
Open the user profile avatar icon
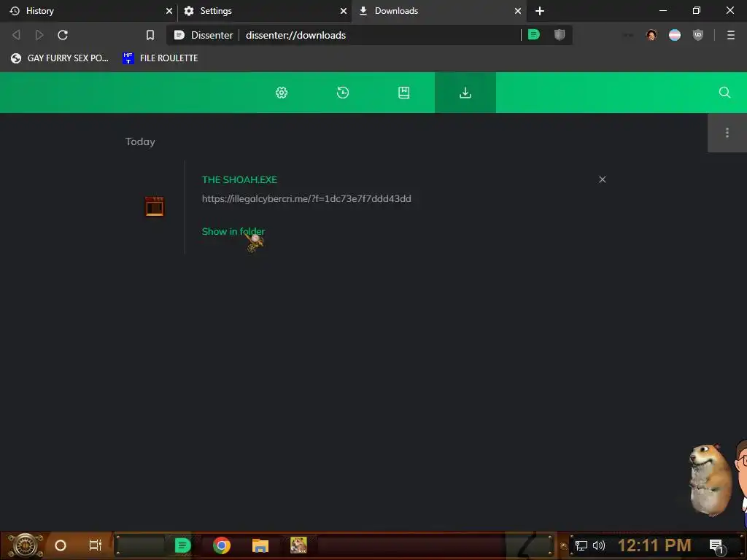(x=651, y=35)
